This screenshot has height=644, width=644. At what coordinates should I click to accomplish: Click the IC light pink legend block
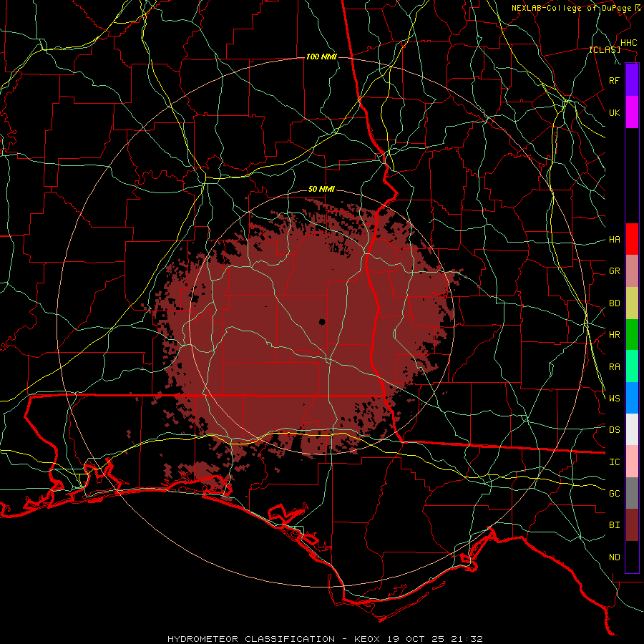click(632, 462)
